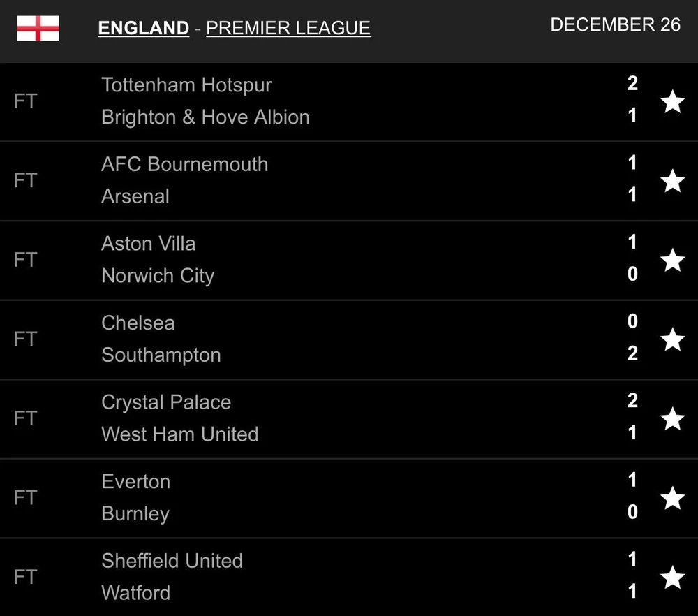Click the FT status of Chelsea match

[x=25, y=339]
